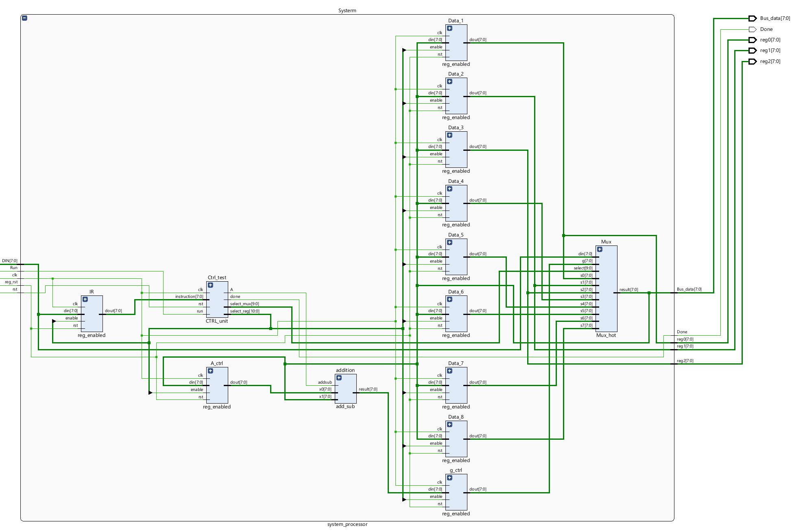The height and width of the screenshot is (532, 792).
Task: Expand the Mux Mux_hot block
Action: click(x=600, y=250)
